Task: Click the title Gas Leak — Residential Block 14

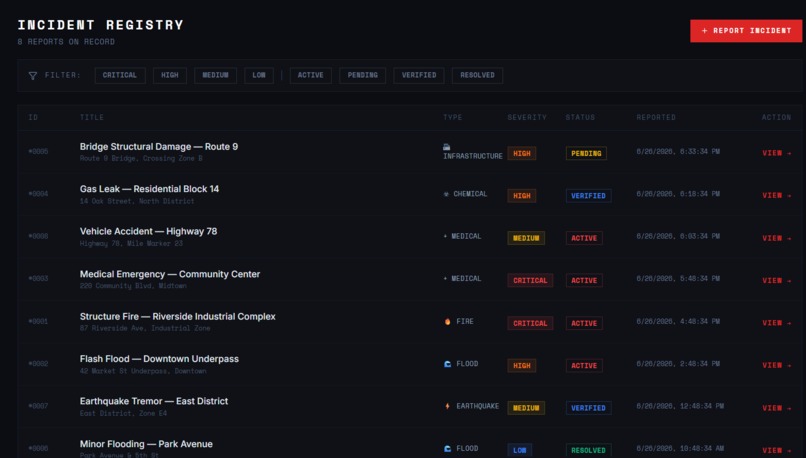Action: (149, 189)
